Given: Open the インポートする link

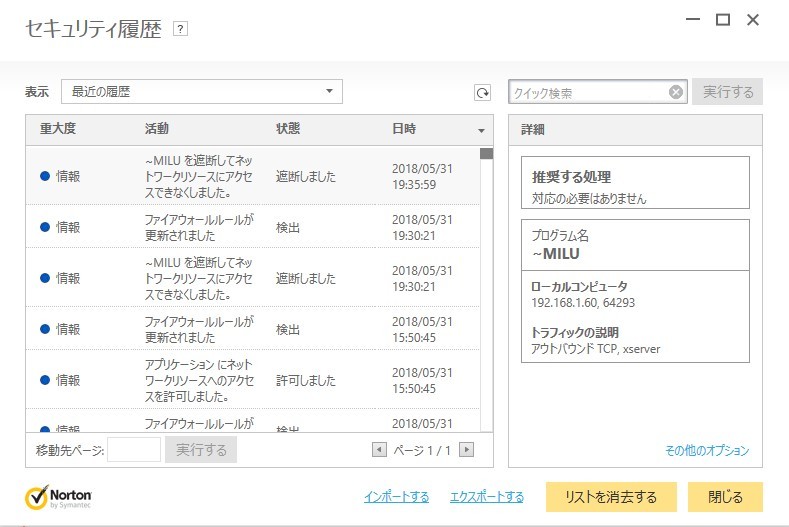Looking at the screenshot, I should [x=396, y=497].
